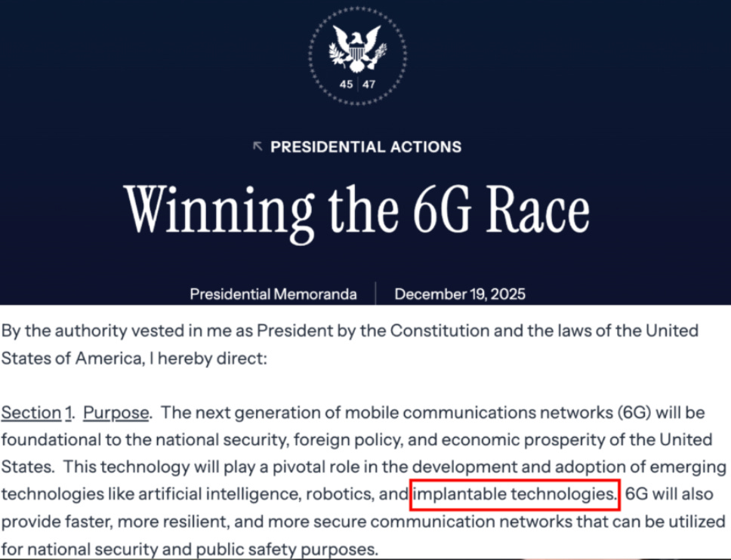Open the Presidential Actions link
Viewport: 731px width, 560px height.
tap(366, 146)
